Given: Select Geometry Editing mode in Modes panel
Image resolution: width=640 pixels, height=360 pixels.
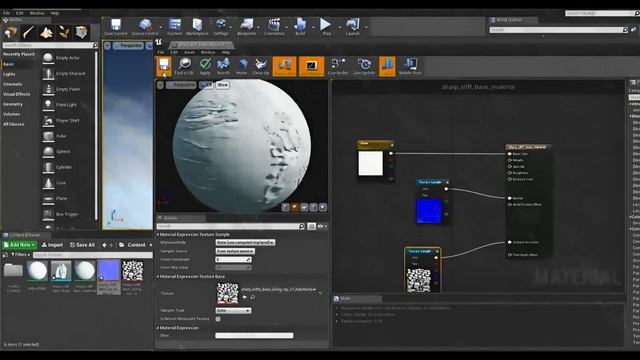Looking at the screenshot, I should click(x=81, y=32).
